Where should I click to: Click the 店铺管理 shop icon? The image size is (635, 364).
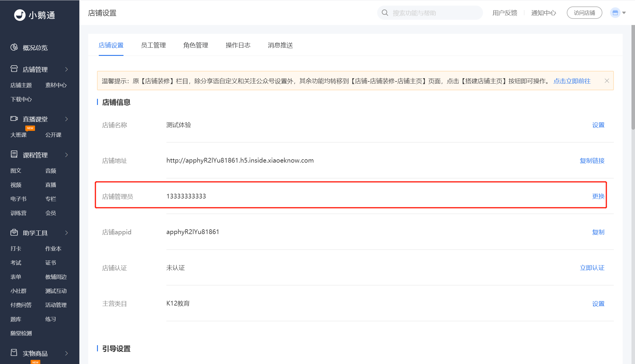pos(14,69)
